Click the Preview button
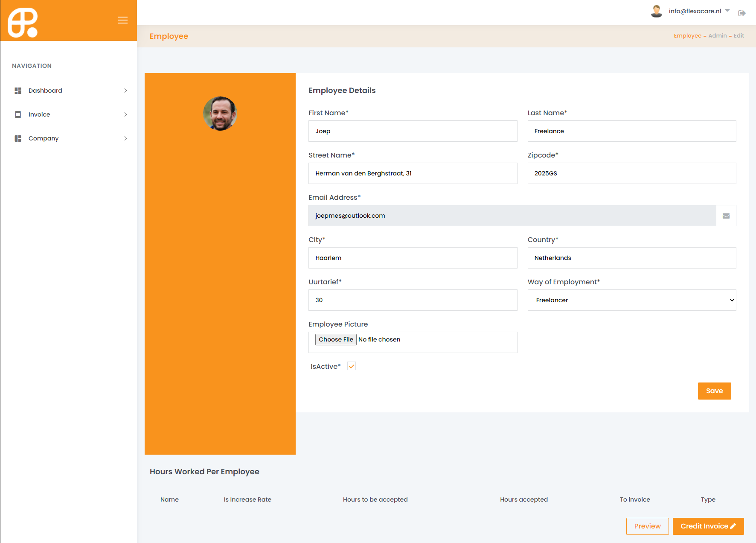This screenshot has width=756, height=543. click(647, 526)
